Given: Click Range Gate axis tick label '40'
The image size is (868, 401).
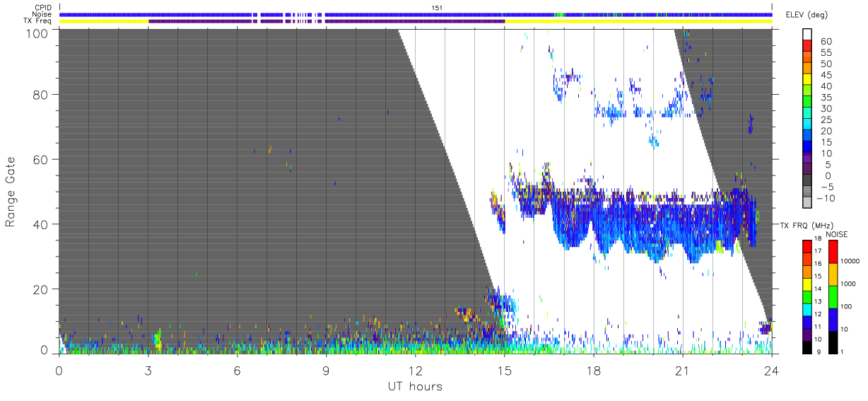Looking at the screenshot, I should [40, 224].
